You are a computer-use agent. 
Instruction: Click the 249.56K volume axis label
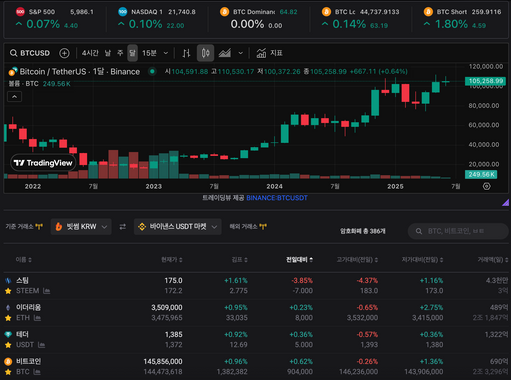click(x=481, y=174)
